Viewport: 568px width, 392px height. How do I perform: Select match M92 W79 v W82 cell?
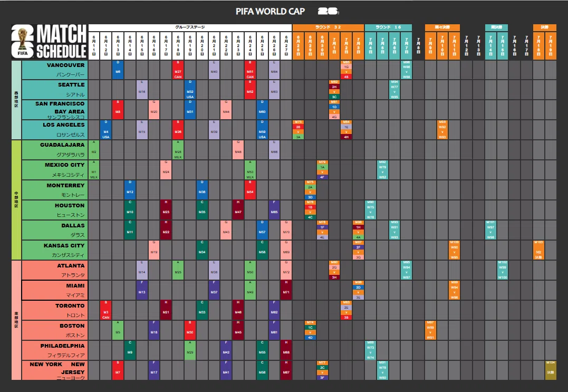[382, 169]
